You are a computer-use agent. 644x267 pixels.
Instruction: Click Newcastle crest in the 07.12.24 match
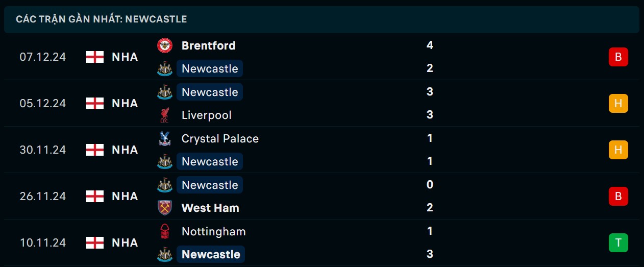[165, 69]
